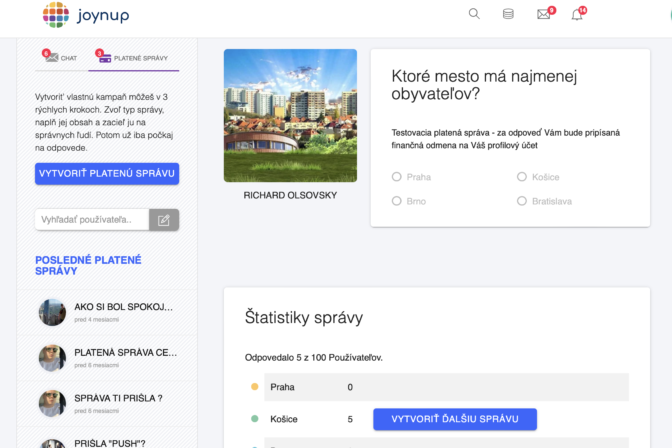The image size is (672, 448).
Task: Click 'Odpovedalo 5 z 100 Používateľov' text
Action: [314, 358]
